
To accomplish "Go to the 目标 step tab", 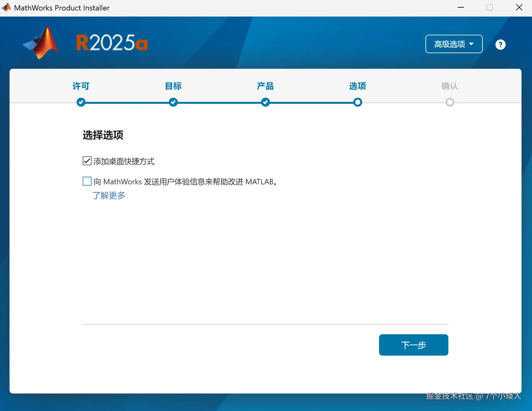I will (173, 86).
